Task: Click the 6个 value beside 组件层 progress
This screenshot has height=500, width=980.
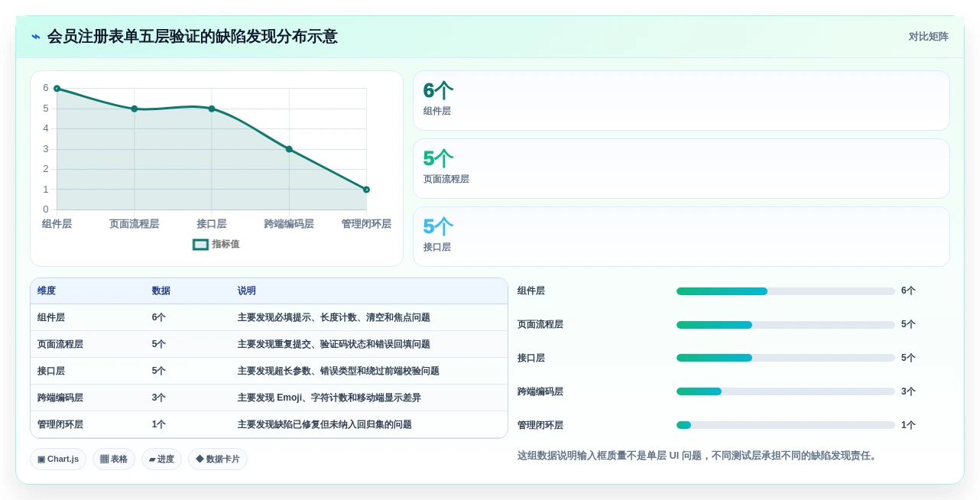Action: pos(908,291)
